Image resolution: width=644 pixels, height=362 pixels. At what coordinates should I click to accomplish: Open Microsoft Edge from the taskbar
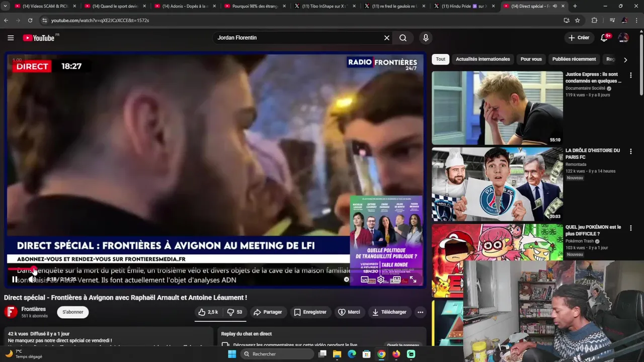click(352, 354)
